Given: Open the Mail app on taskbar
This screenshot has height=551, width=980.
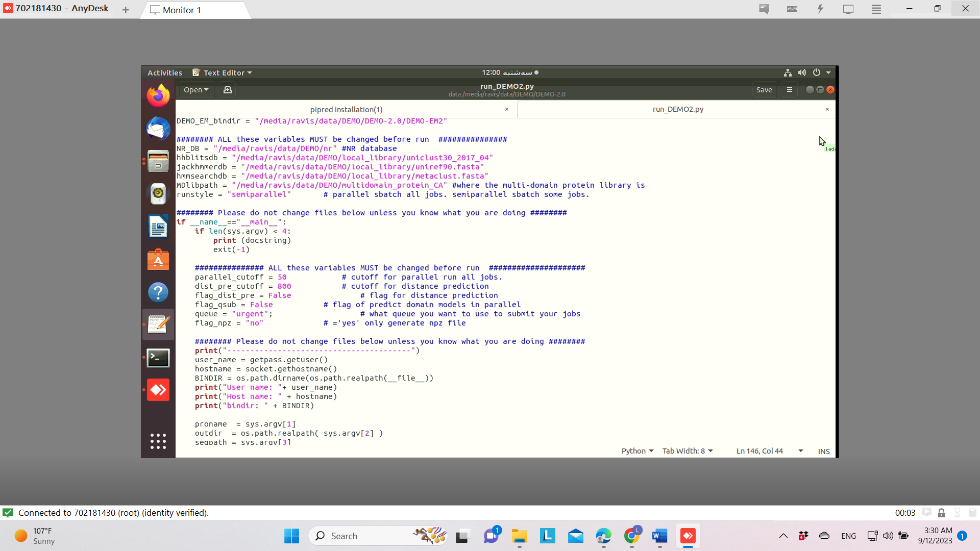Looking at the screenshot, I should click(575, 536).
